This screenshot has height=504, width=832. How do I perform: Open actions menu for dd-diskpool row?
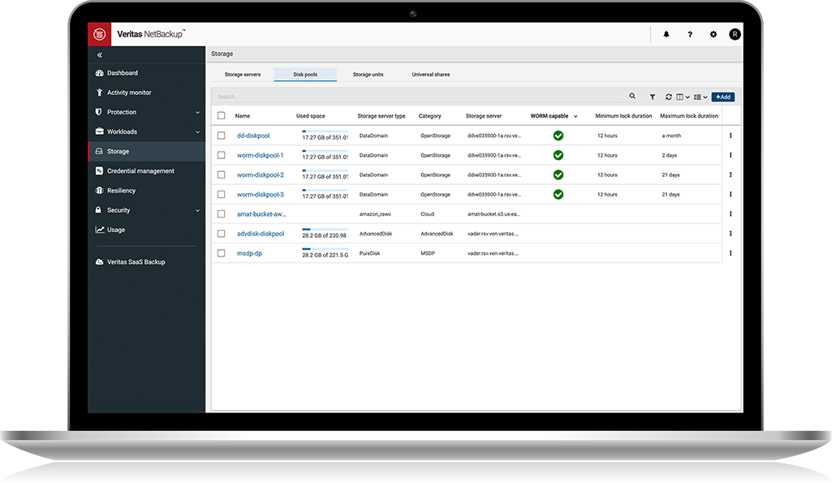731,136
